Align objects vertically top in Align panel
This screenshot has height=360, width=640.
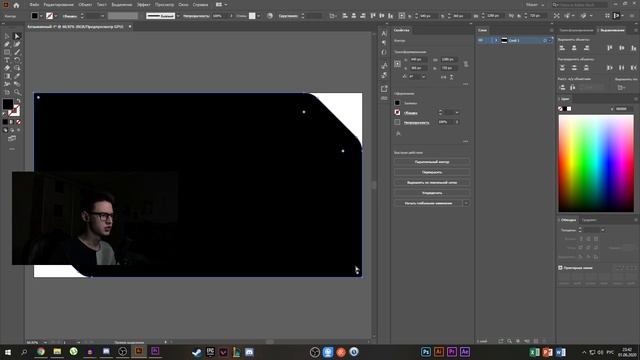point(609,48)
